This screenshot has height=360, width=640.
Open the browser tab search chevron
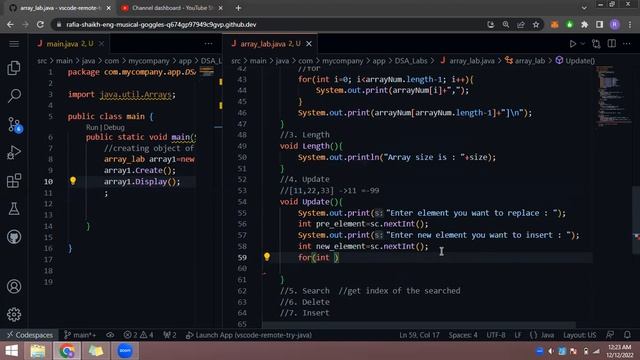tap(584, 8)
